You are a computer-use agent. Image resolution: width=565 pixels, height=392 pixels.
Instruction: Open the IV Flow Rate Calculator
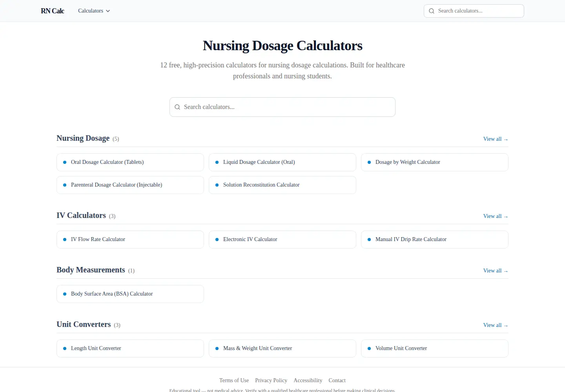pyautogui.click(x=130, y=240)
